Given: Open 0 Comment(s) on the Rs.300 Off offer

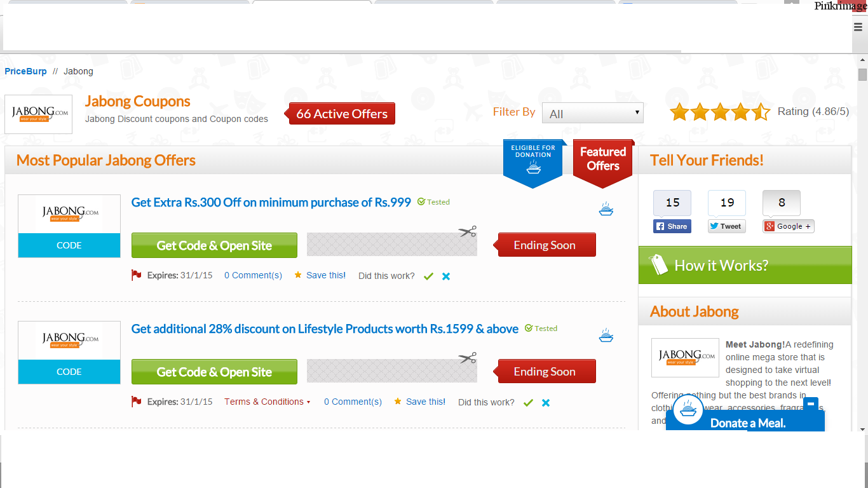Looking at the screenshot, I should [253, 275].
